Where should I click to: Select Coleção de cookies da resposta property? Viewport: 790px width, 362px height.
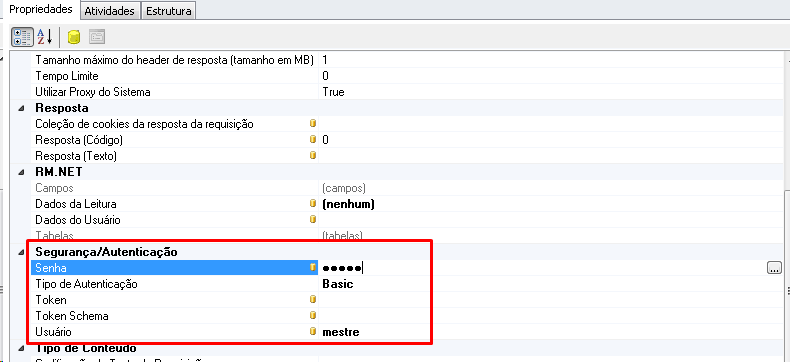tap(144, 124)
